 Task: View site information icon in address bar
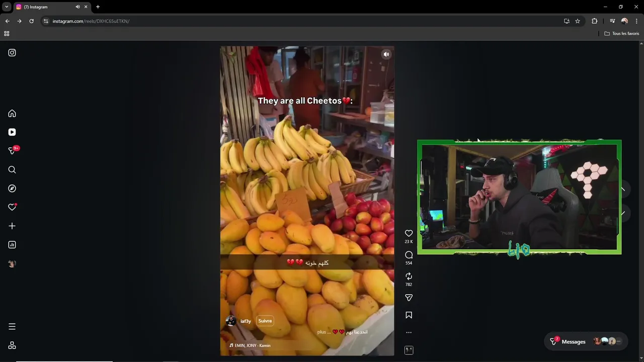[x=46, y=21]
